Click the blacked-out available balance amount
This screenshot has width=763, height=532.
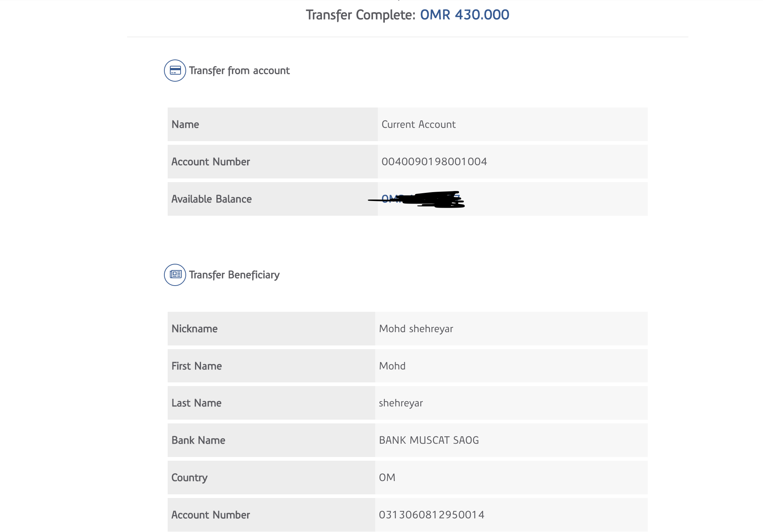click(x=421, y=199)
